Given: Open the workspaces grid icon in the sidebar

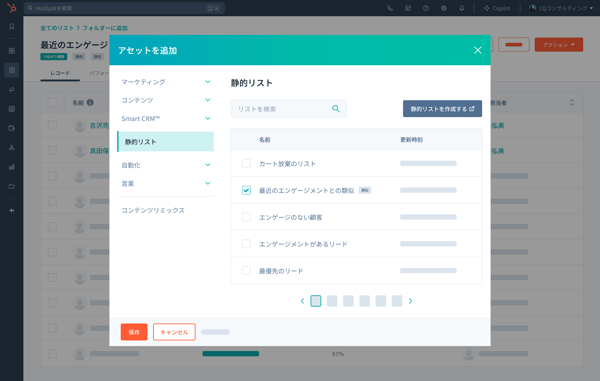Looking at the screenshot, I should [x=12, y=51].
